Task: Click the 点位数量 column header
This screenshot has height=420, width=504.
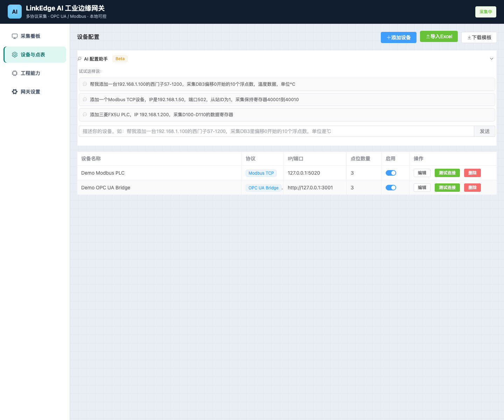Action: [x=364, y=159]
